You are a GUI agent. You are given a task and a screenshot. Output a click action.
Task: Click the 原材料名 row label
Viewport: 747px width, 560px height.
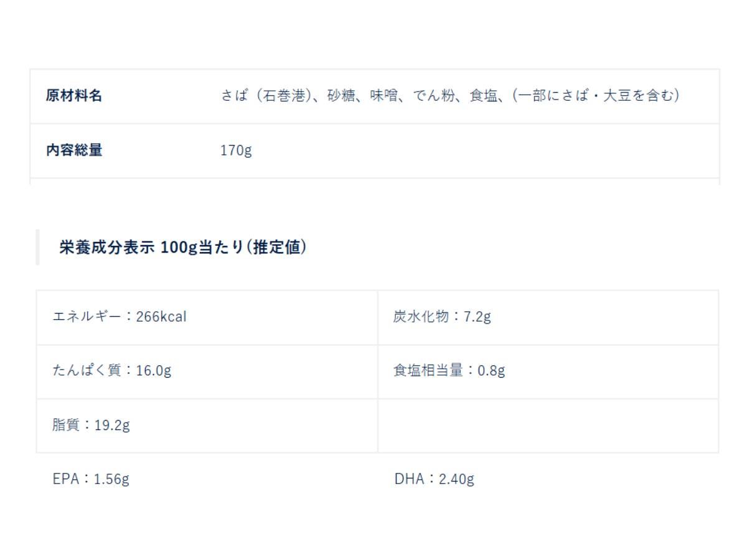tap(74, 96)
